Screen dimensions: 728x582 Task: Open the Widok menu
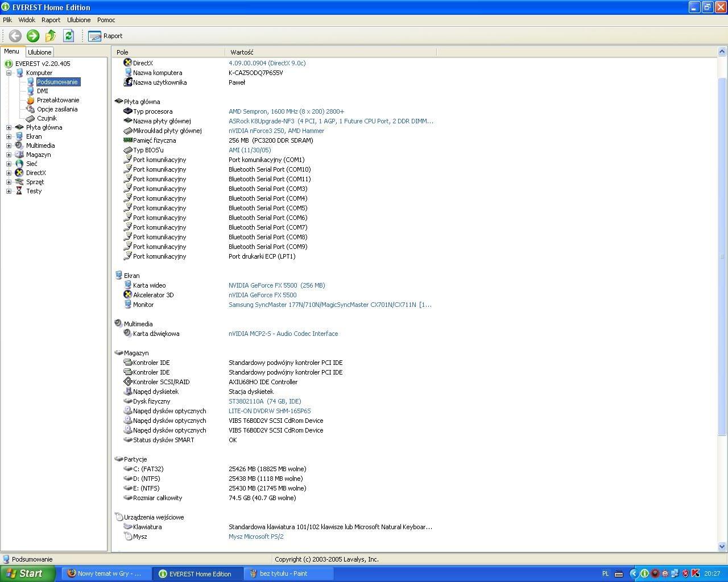27,20
